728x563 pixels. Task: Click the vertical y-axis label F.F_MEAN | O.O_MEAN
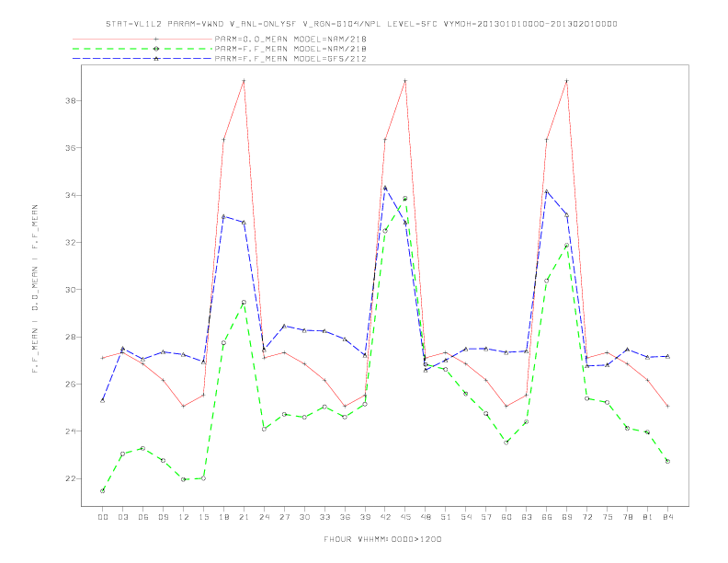coord(35,289)
